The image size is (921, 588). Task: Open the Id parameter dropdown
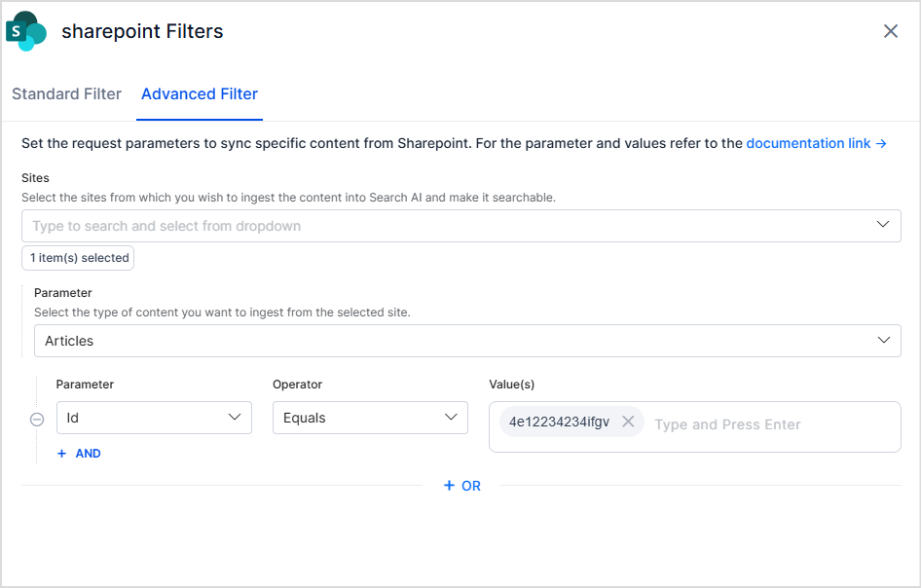pos(154,418)
